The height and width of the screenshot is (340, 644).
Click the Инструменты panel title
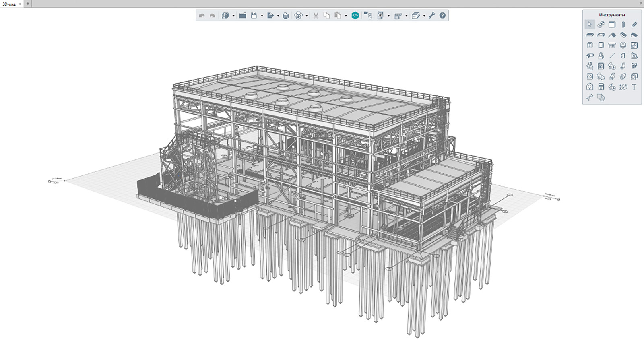tap(612, 15)
